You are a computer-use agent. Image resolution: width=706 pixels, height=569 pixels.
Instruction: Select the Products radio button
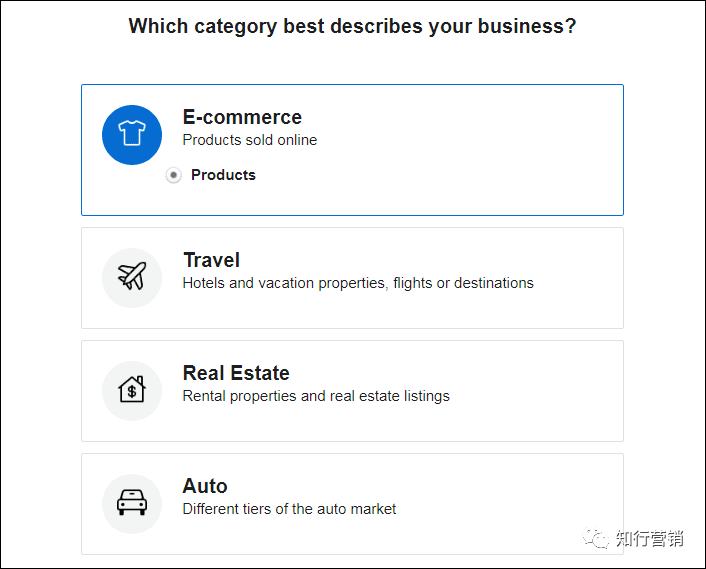pyautogui.click(x=174, y=175)
